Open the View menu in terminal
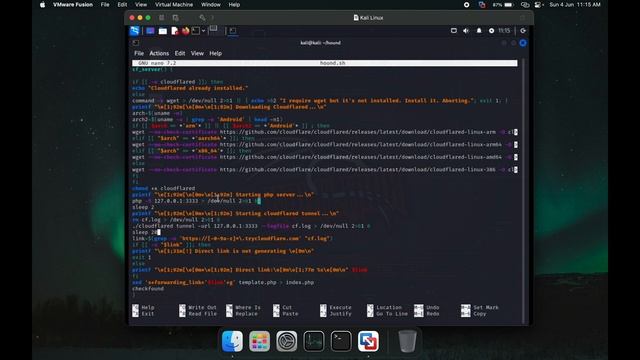Screen dimensions: 640x360 tap(197, 53)
